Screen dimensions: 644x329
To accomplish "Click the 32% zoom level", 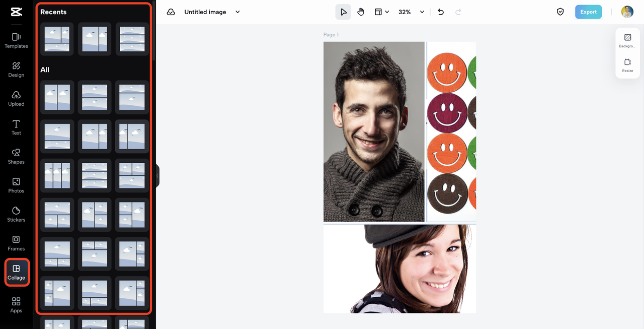I will [405, 12].
